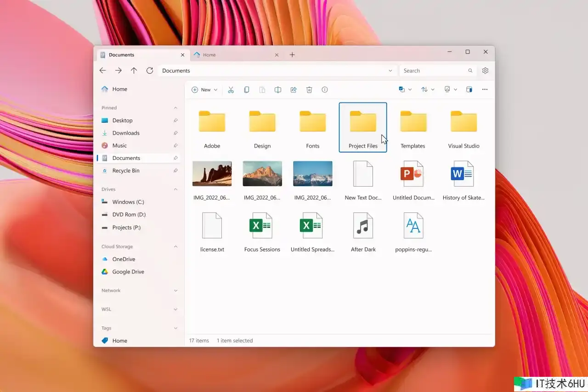The width and height of the screenshot is (588, 392).
Task: Toggle the preview pane icon
Action: (469, 90)
